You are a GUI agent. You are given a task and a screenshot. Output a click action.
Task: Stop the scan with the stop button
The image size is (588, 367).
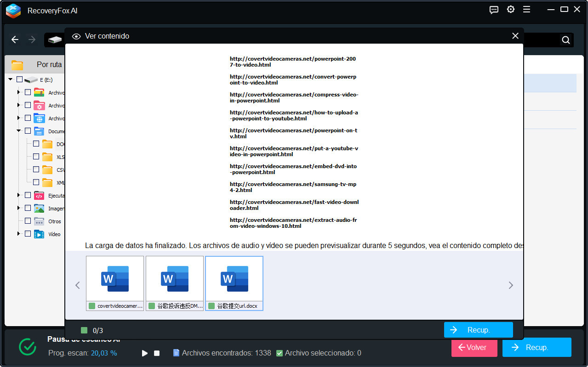coord(157,353)
